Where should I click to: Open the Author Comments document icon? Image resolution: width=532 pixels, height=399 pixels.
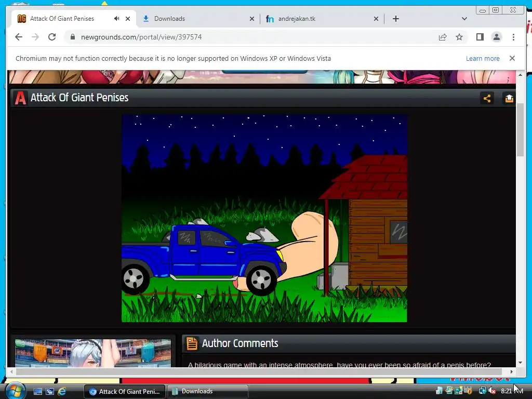(x=192, y=343)
